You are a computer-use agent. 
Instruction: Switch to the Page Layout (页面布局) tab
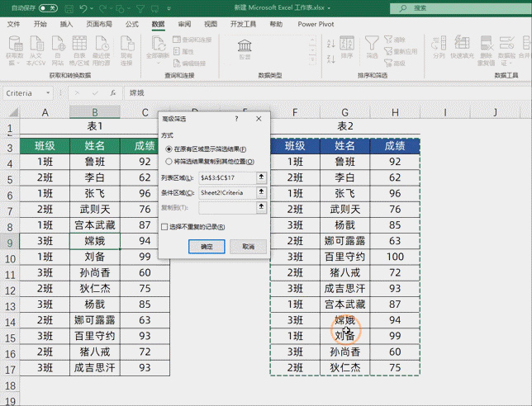pyautogui.click(x=99, y=24)
